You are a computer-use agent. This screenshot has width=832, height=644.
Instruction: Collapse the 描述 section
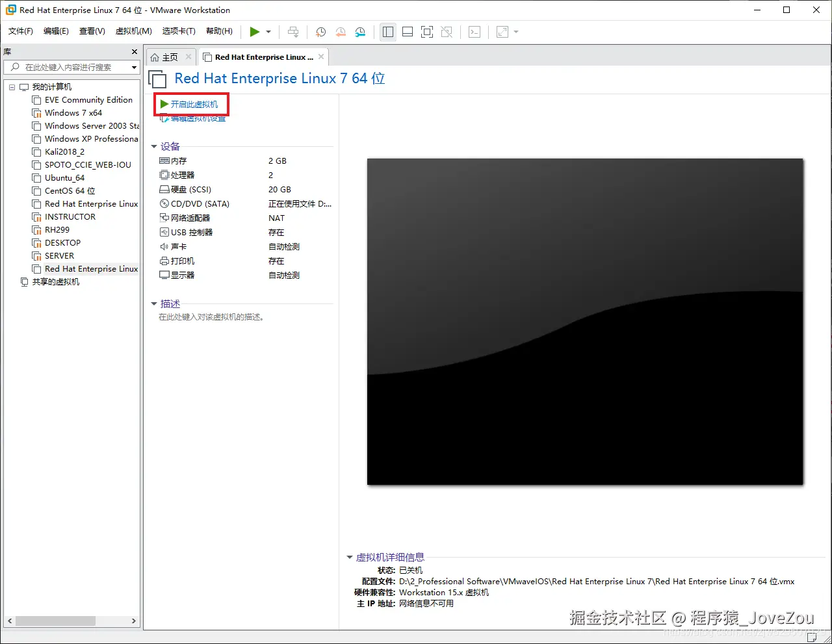pyautogui.click(x=154, y=303)
